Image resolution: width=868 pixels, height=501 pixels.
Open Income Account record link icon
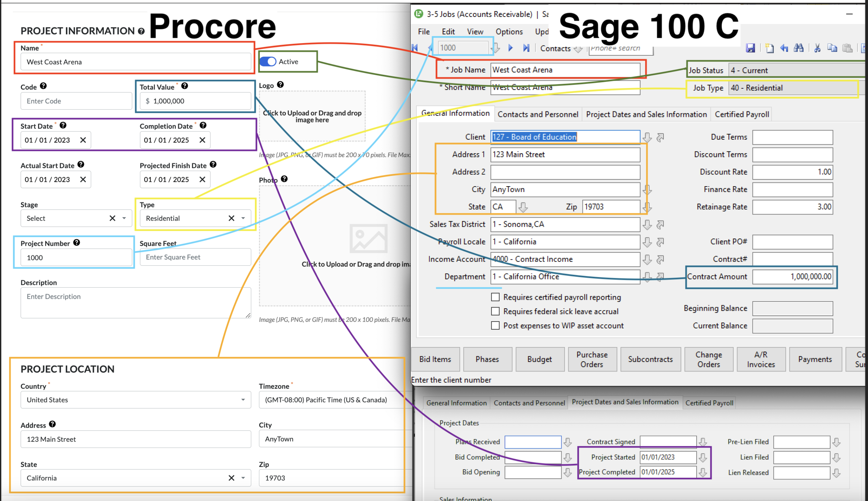click(x=660, y=259)
